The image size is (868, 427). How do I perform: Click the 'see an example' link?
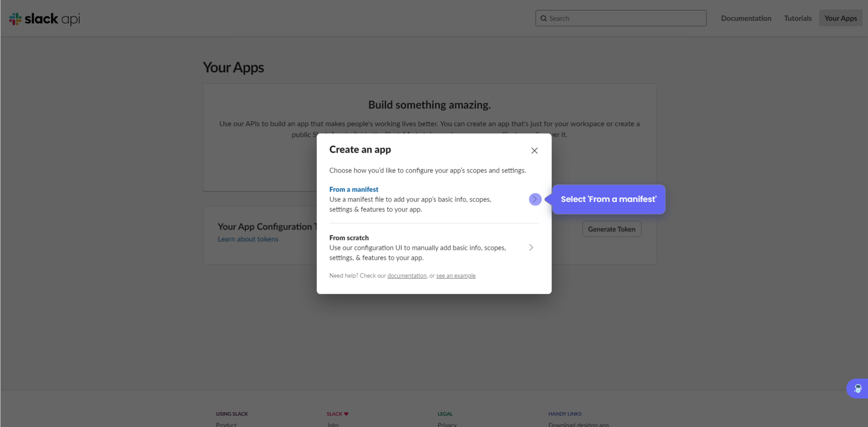tap(455, 276)
